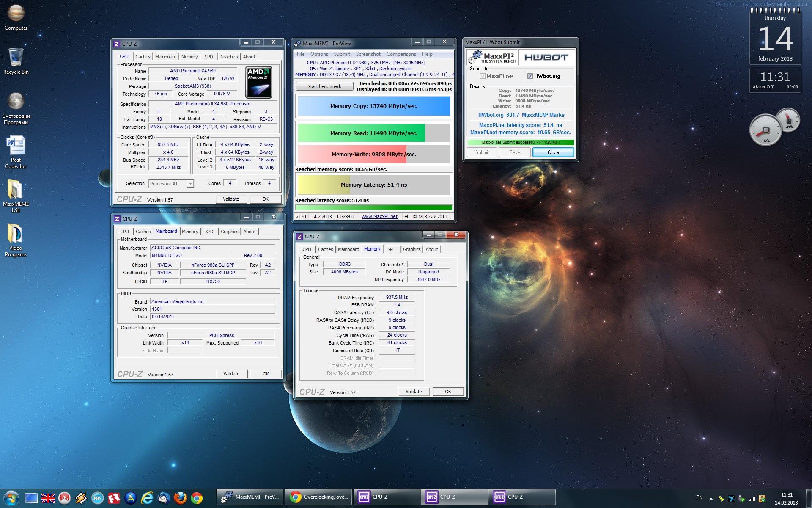Click the Memory-Read 11490 MByte/sec bar
Image resolution: width=812 pixels, height=508 pixels.
click(374, 133)
